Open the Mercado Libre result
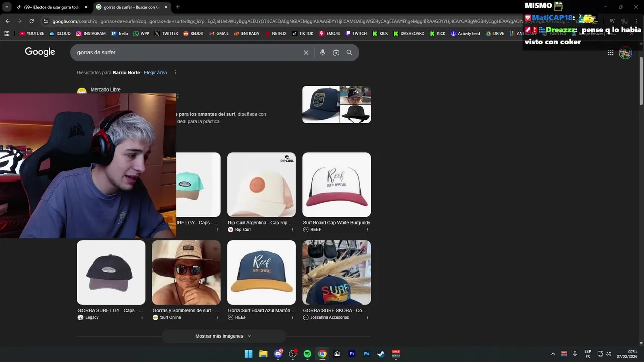The width and height of the screenshot is (644, 362). [105, 89]
